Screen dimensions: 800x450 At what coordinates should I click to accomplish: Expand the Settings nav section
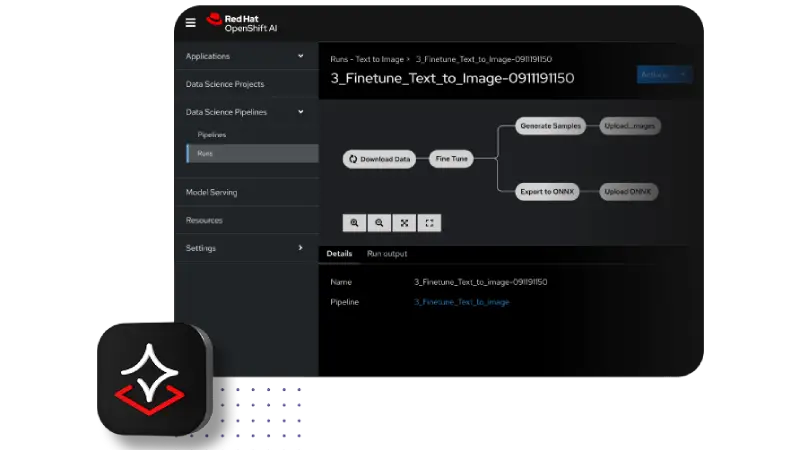[x=301, y=248]
